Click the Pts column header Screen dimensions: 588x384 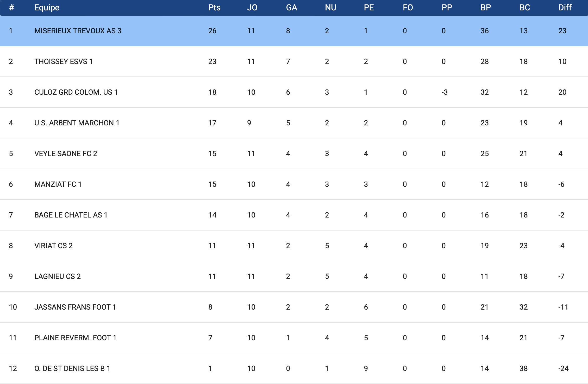[x=214, y=8]
